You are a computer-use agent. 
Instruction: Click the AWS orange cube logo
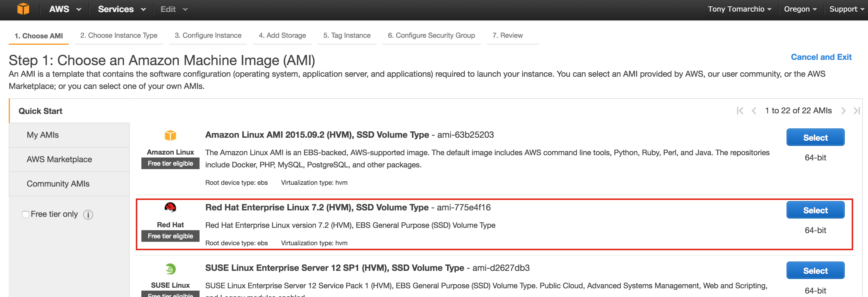pos(23,9)
